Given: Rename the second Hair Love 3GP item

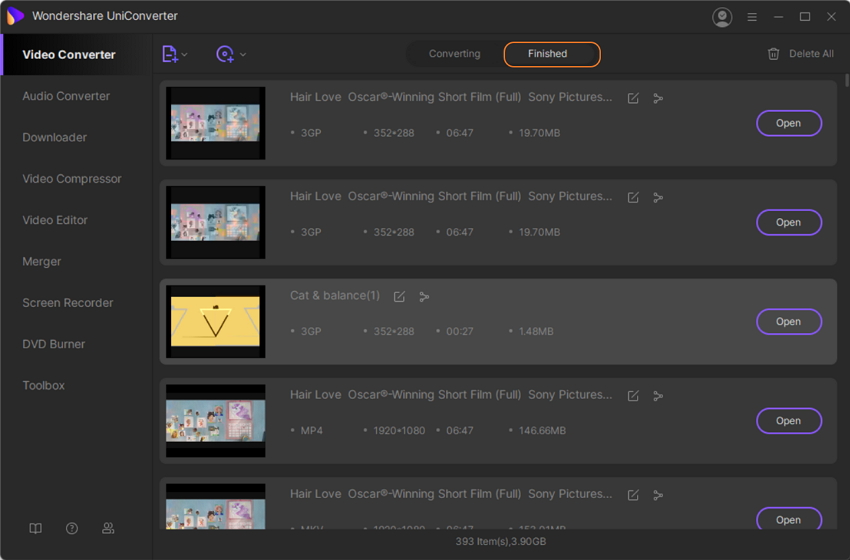Looking at the screenshot, I should (633, 197).
